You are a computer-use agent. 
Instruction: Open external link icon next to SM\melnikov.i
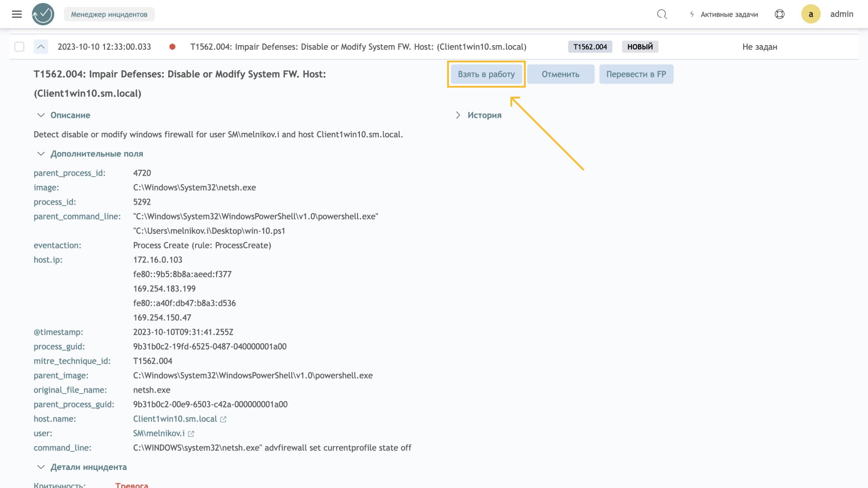pos(191,434)
